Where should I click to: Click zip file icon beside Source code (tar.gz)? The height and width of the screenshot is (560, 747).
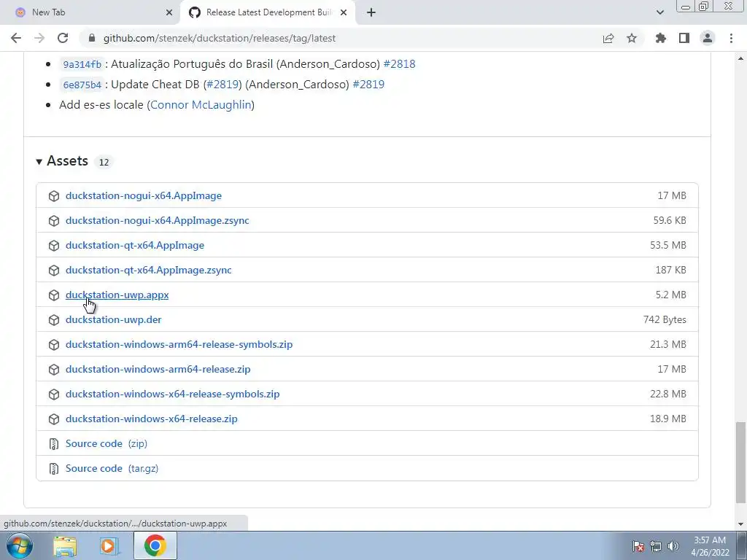coord(54,469)
